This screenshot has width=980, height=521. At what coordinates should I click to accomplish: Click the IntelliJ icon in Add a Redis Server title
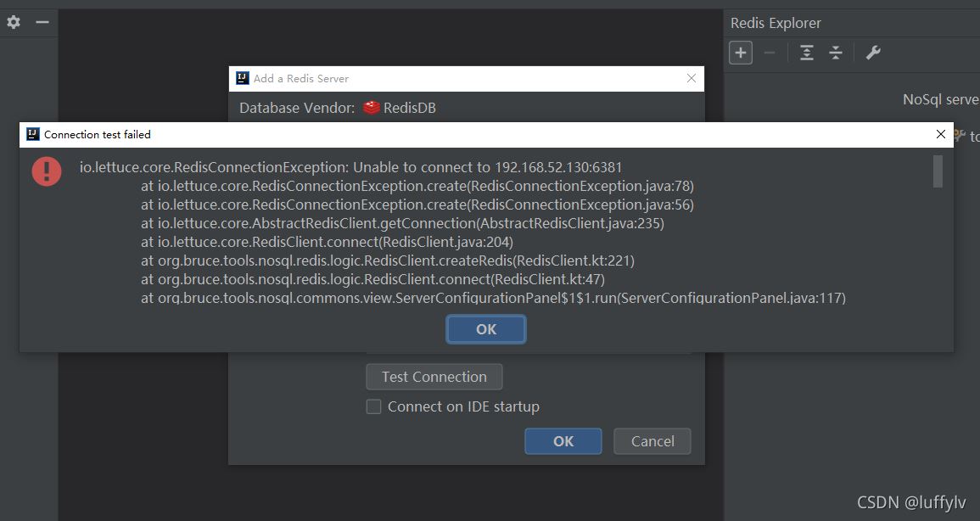(x=243, y=78)
